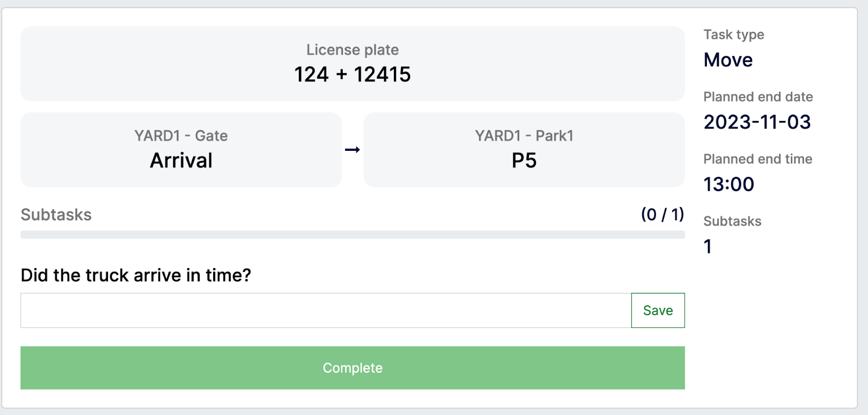
Task: Click the arrow icon between the location cards
Action: (353, 150)
